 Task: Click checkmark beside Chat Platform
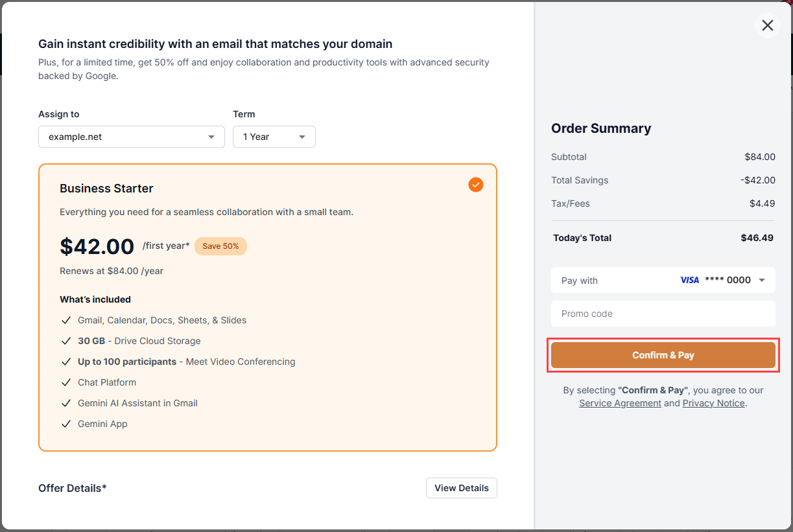65,382
